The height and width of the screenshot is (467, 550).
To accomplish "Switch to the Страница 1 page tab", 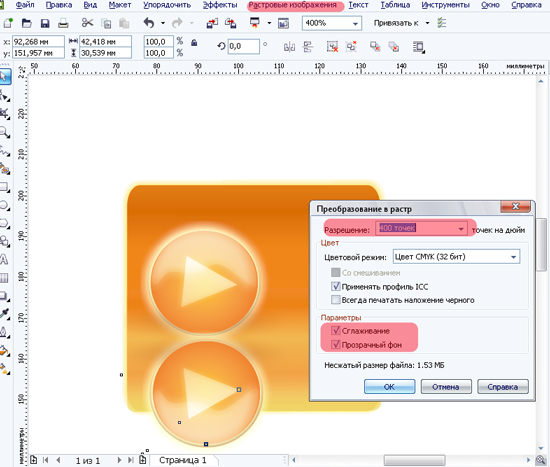I will 182,460.
